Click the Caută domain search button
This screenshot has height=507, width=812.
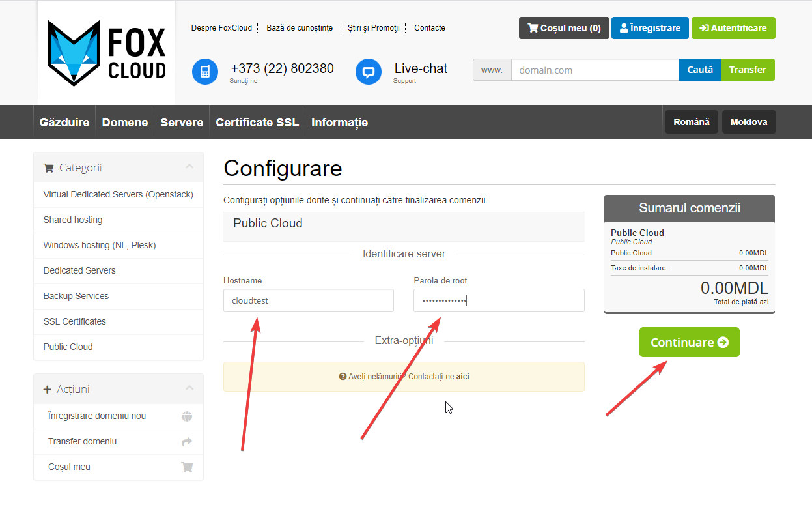click(700, 70)
